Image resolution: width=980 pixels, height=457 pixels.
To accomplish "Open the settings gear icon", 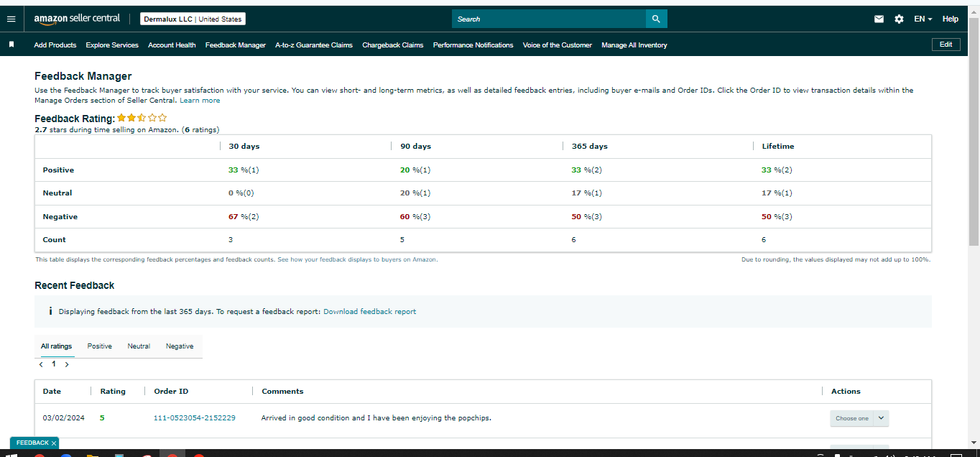I will tap(899, 19).
